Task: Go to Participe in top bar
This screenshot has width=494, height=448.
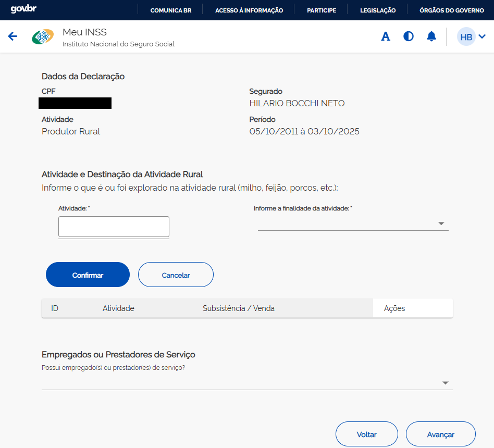Action: 322,10
